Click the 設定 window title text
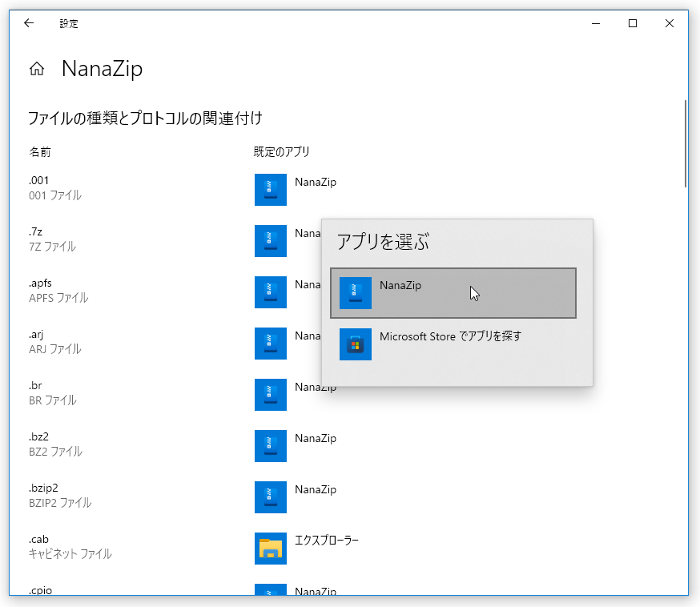 pyautogui.click(x=69, y=24)
